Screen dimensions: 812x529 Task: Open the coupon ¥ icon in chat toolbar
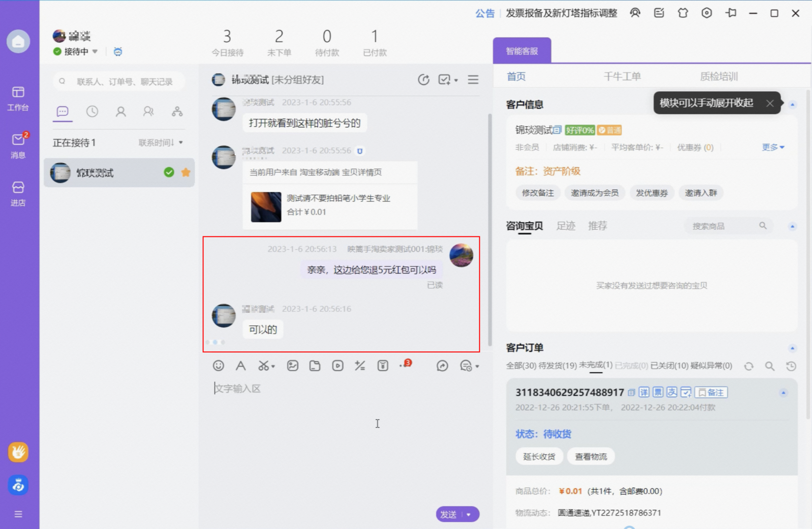(x=383, y=366)
